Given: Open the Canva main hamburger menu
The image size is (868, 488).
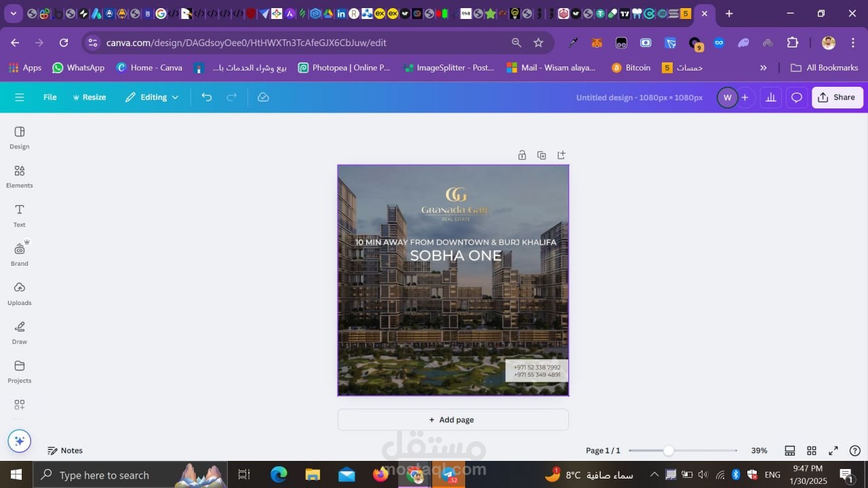Looking at the screenshot, I should [x=20, y=98].
